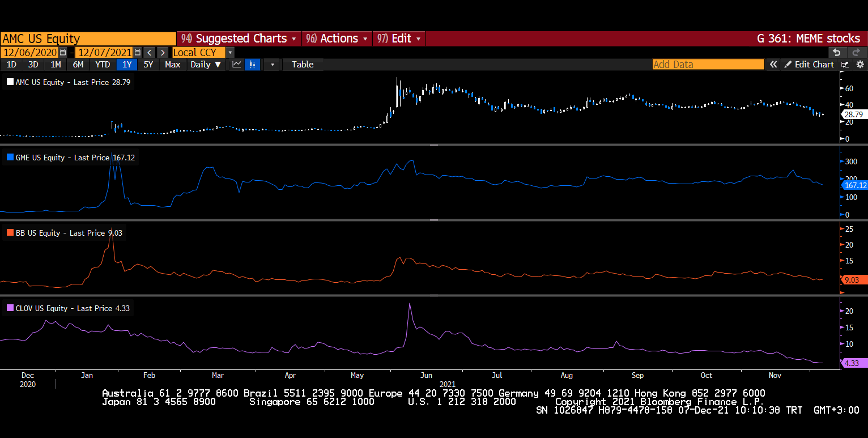Open chart settings gear
868x438 pixels.
coord(860,65)
